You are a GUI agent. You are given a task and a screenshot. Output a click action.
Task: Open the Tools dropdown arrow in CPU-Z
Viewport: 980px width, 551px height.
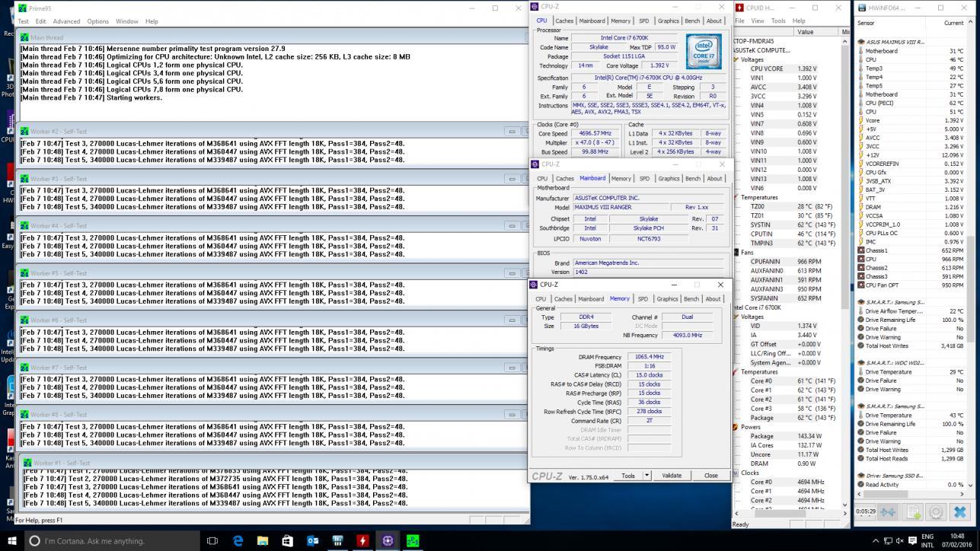pyautogui.click(x=646, y=476)
